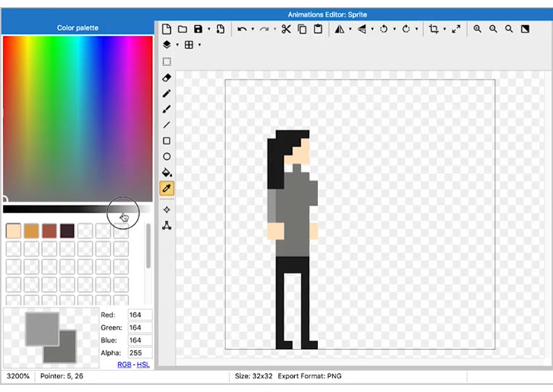This screenshot has width=553, height=392.
Task: Toggle the background contrast icon
Action: pos(525,29)
